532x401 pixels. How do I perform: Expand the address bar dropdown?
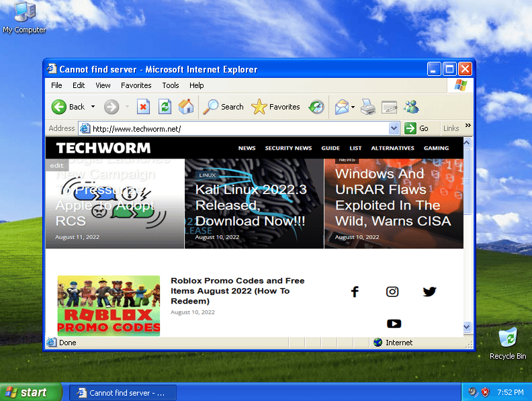(x=394, y=128)
